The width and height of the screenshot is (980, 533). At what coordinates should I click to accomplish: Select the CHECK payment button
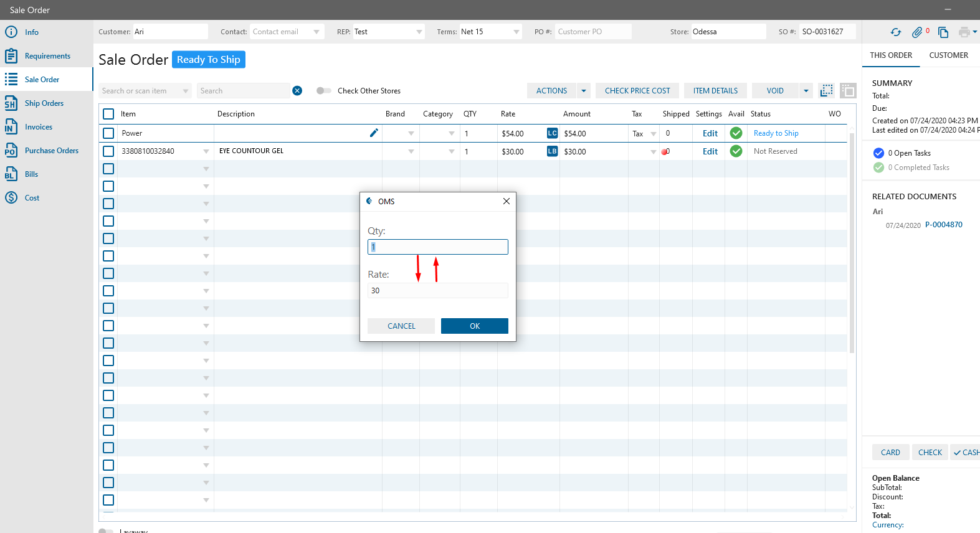[x=930, y=453]
